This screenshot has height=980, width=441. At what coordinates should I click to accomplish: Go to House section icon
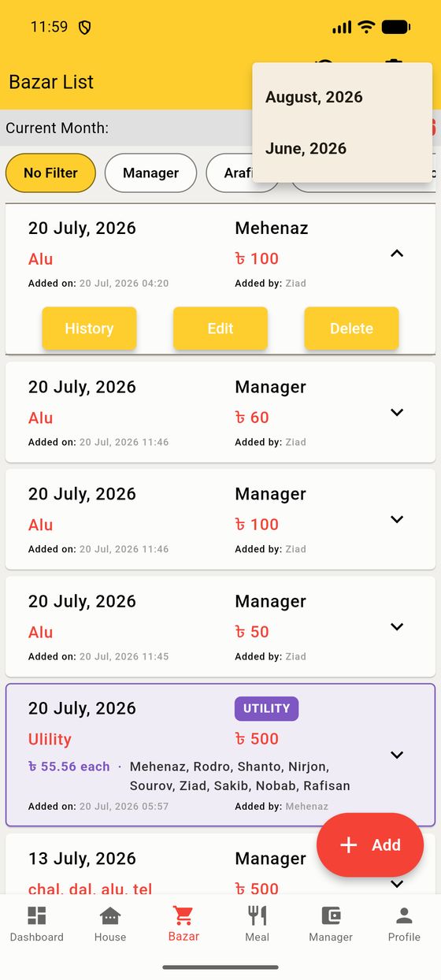pyautogui.click(x=110, y=915)
